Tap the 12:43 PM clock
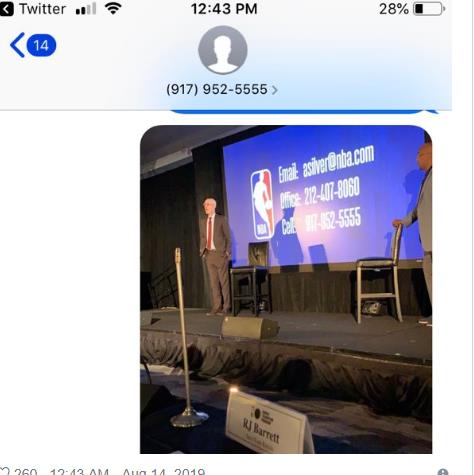 pos(224,9)
